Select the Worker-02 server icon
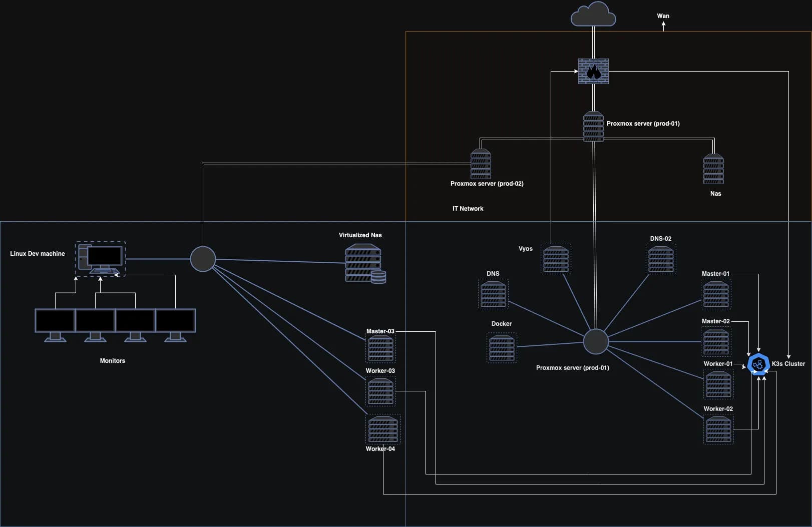The height and width of the screenshot is (527, 812). click(x=718, y=429)
